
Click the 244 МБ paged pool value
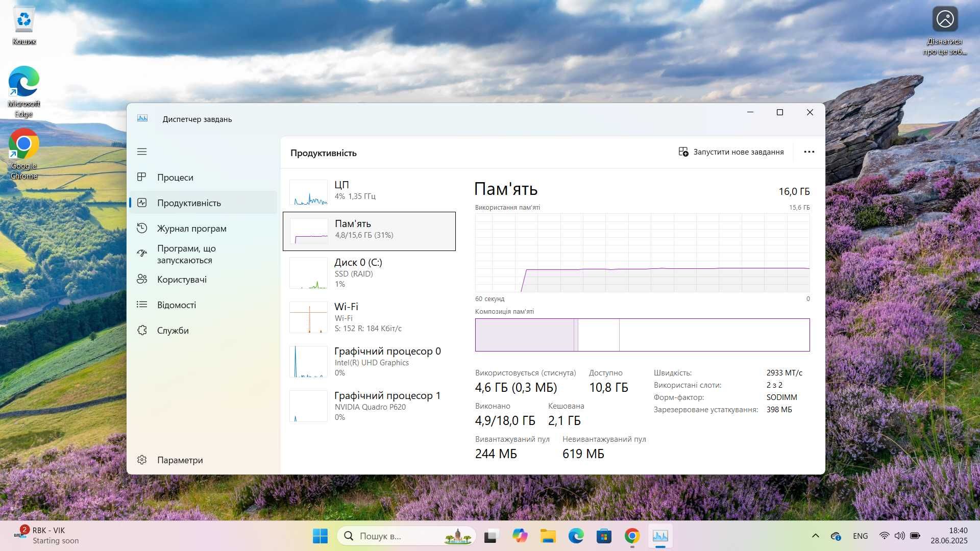coord(496,454)
